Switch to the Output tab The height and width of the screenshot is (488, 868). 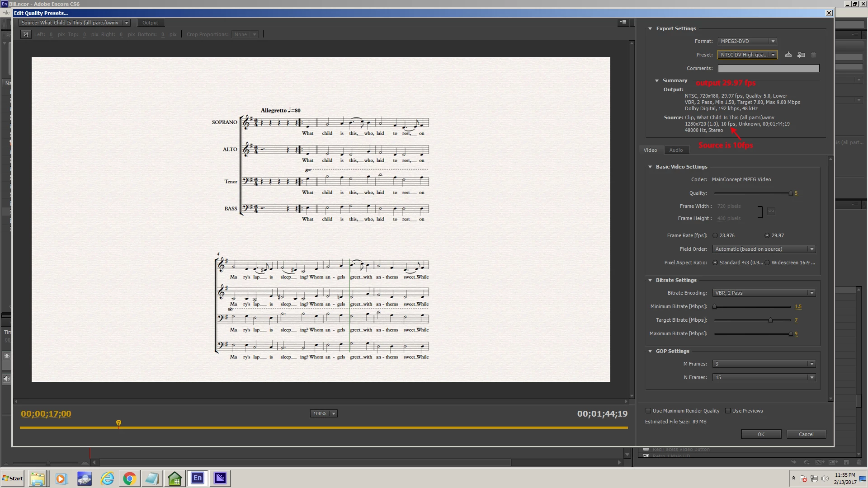click(x=150, y=23)
